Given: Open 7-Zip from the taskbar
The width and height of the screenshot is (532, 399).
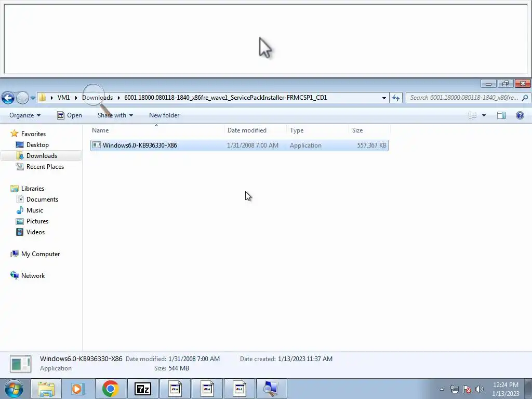Looking at the screenshot, I should click(142, 389).
